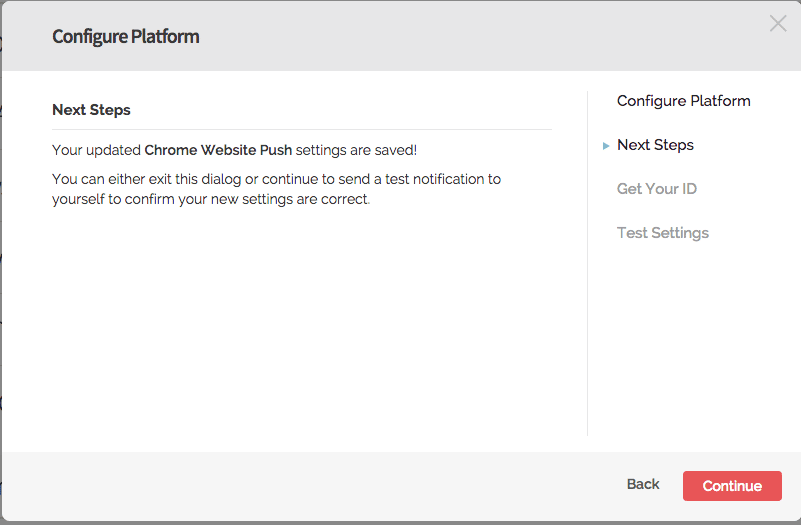Click empty sidebar space below Test Settings
801x525 pixels.
[690, 340]
